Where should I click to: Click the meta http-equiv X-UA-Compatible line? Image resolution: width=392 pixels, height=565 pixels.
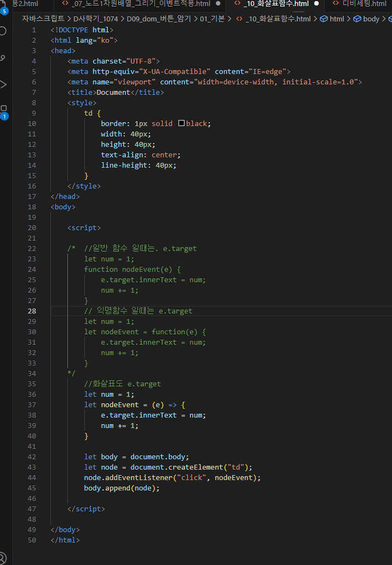click(x=179, y=72)
